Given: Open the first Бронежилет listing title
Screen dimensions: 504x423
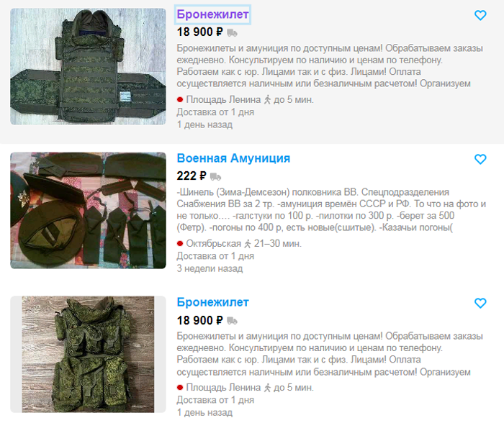Looking at the screenshot, I should pos(212,14).
